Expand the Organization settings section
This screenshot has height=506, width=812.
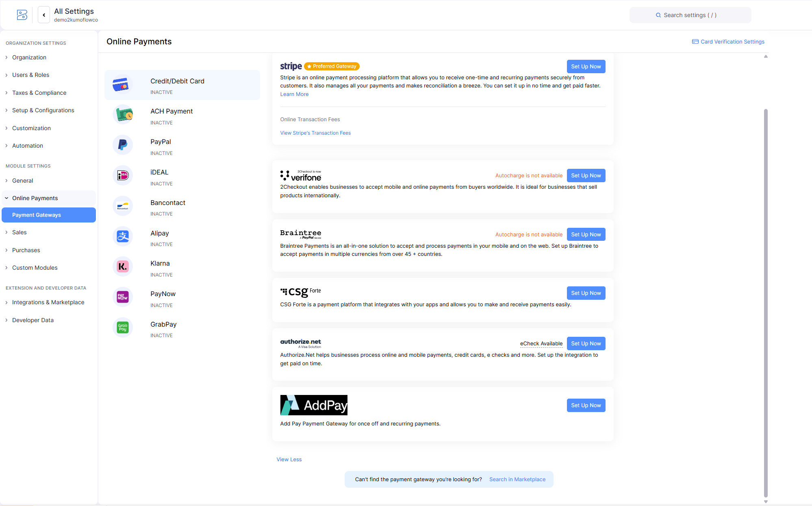(29, 57)
